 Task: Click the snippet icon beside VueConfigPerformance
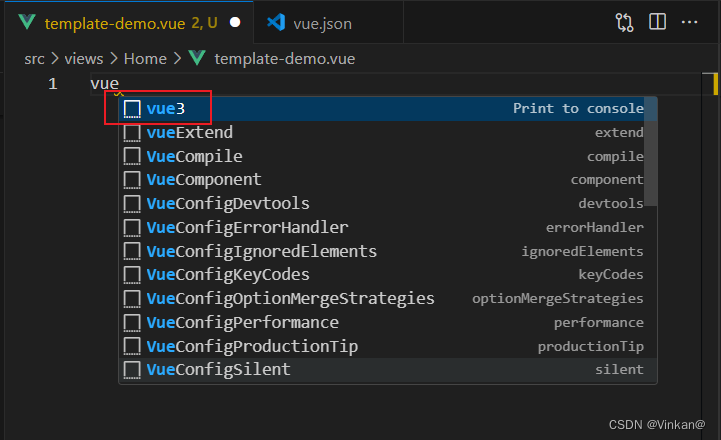pos(132,322)
